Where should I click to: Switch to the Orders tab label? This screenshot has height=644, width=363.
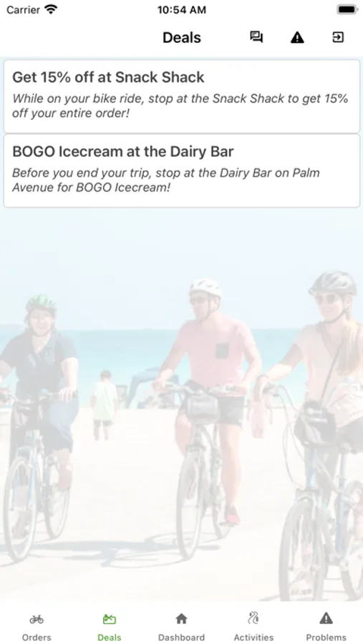pyautogui.click(x=37, y=638)
